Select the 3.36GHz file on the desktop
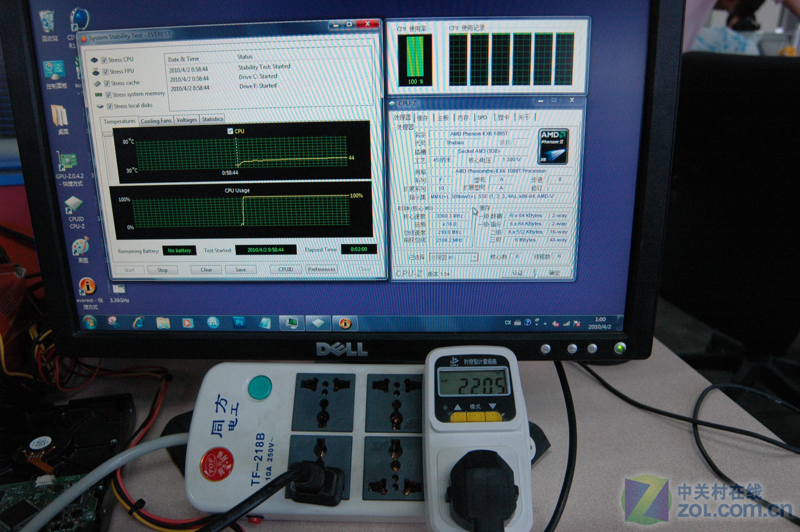Viewport: 800px width, 532px height. pos(119,293)
